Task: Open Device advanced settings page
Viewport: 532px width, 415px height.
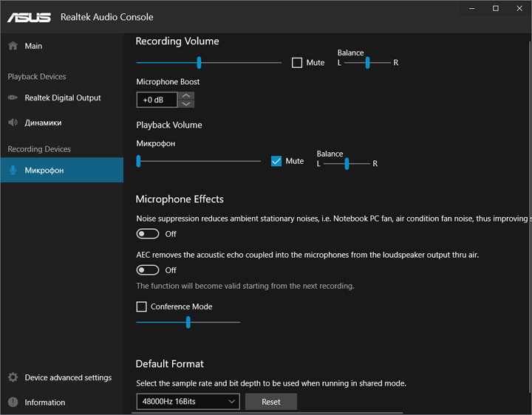Action: point(68,377)
